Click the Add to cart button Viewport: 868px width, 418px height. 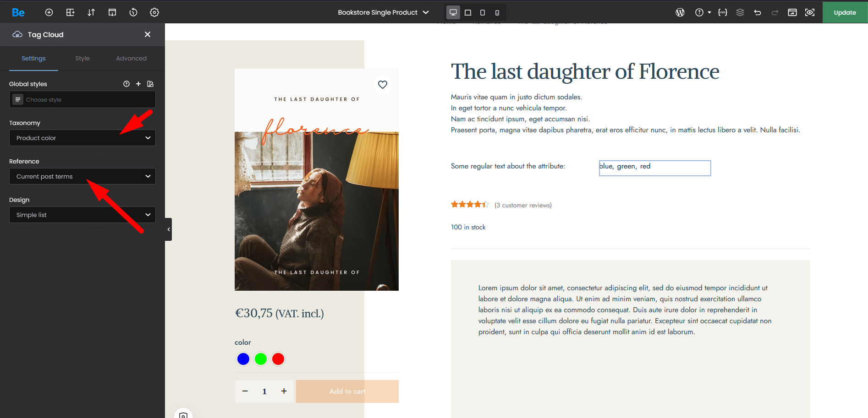point(347,391)
